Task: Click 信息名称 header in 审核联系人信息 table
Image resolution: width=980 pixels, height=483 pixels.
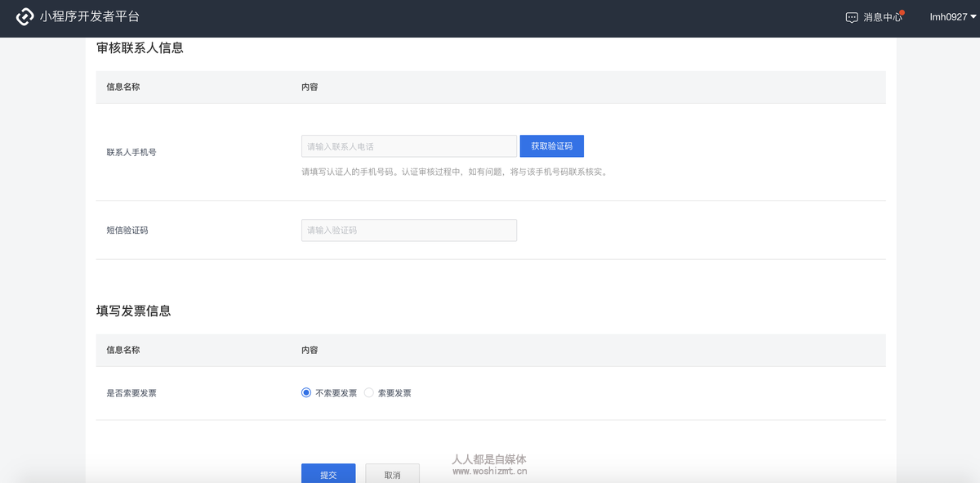Action: click(x=123, y=87)
